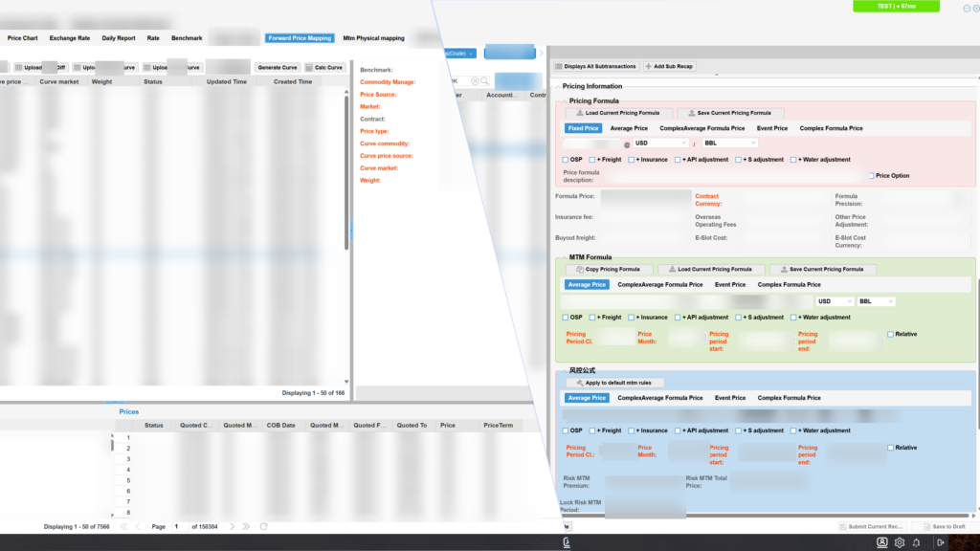
Task: Refresh the Prices grid with reload icon
Action: point(264,526)
